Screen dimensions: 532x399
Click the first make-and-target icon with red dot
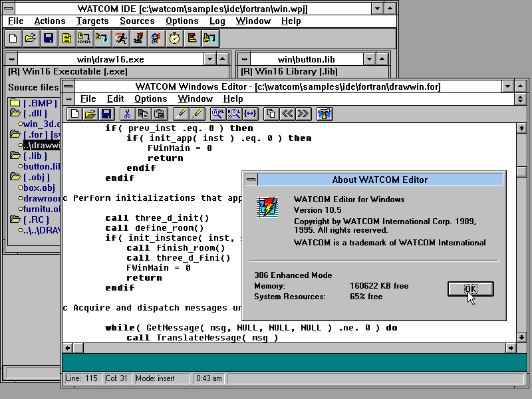[x=102, y=38]
